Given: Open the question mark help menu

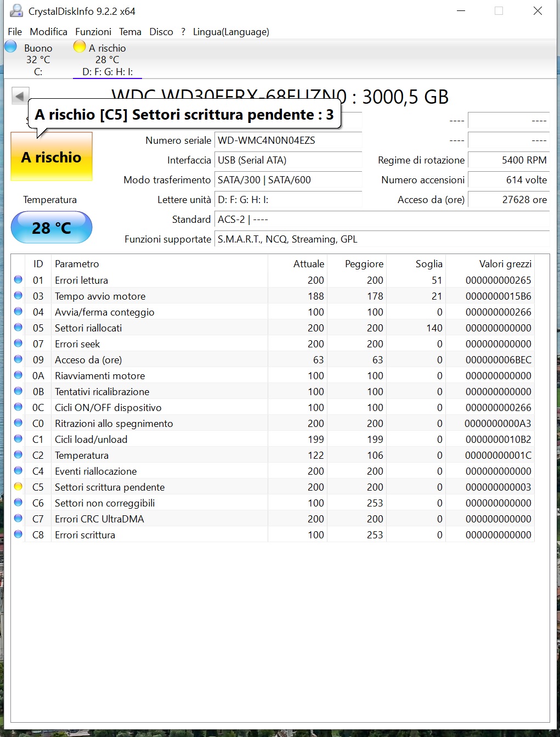Looking at the screenshot, I should (183, 32).
